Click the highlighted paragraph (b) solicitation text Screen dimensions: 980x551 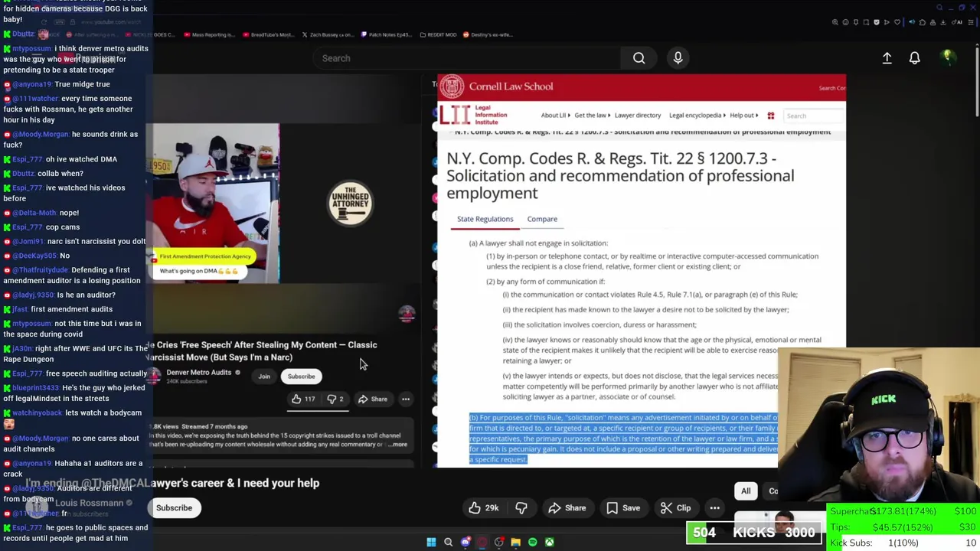coord(623,439)
